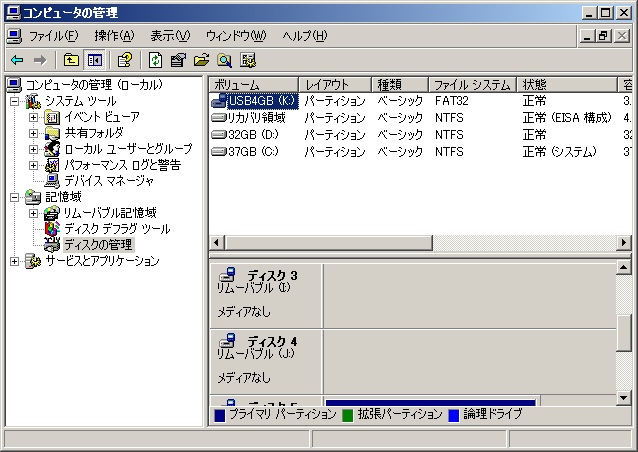The width and height of the screenshot is (638, 452).
Task: Click the volume list scroll right arrow
Action: [624, 243]
